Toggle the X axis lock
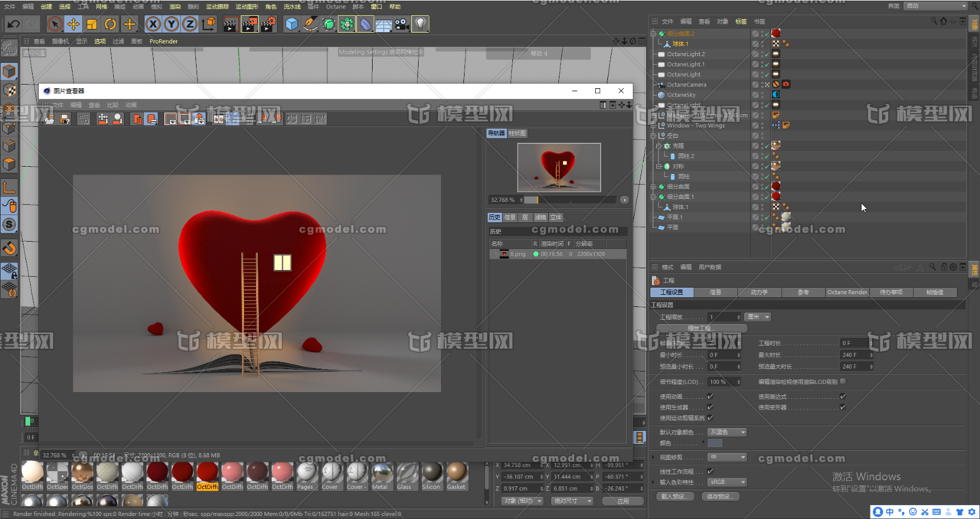The image size is (980, 519). 153,24
